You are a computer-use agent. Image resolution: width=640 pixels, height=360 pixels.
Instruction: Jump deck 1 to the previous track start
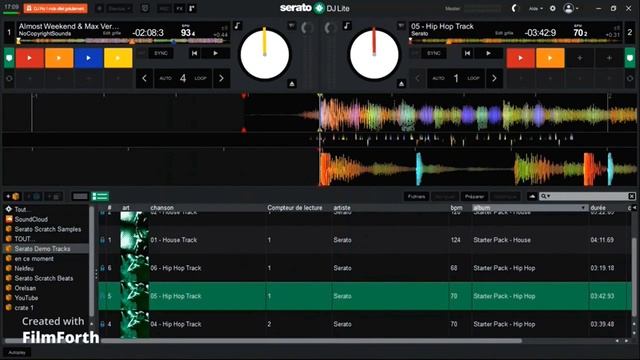point(195,53)
